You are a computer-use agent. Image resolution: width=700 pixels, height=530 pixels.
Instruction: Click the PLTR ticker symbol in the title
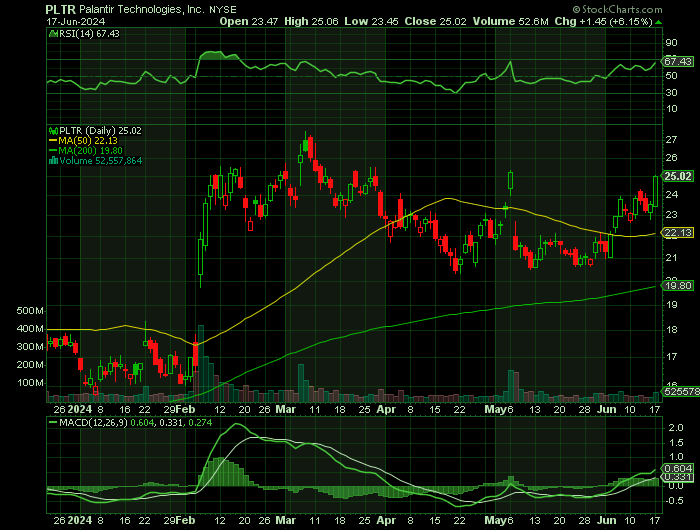pyautogui.click(x=61, y=9)
